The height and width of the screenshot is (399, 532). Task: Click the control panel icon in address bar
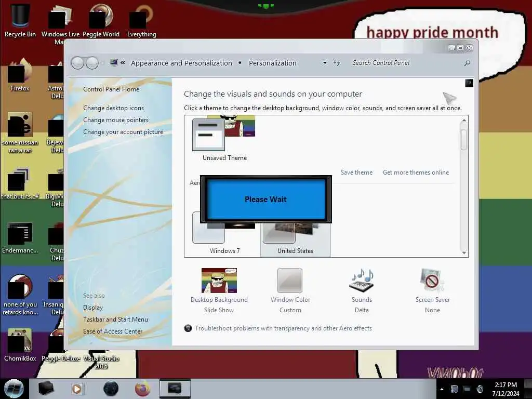tap(114, 62)
